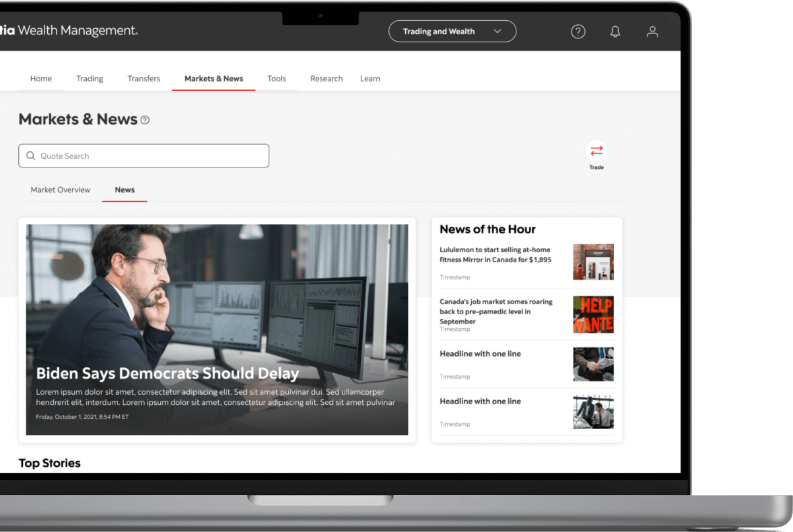793x532 pixels.
Task: Switch to the Market Overview sub-tab
Action: [x=61, y=190]
